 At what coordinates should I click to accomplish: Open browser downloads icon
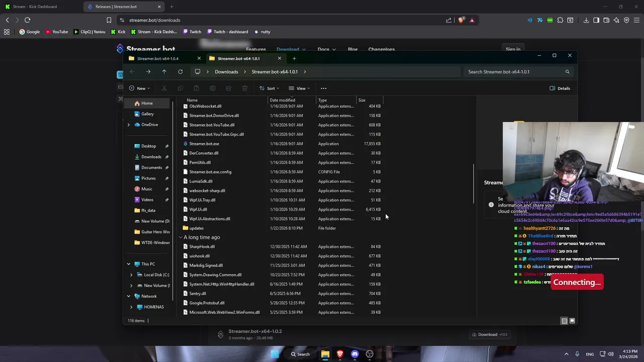pyautogui.click(x=586, y=20)
